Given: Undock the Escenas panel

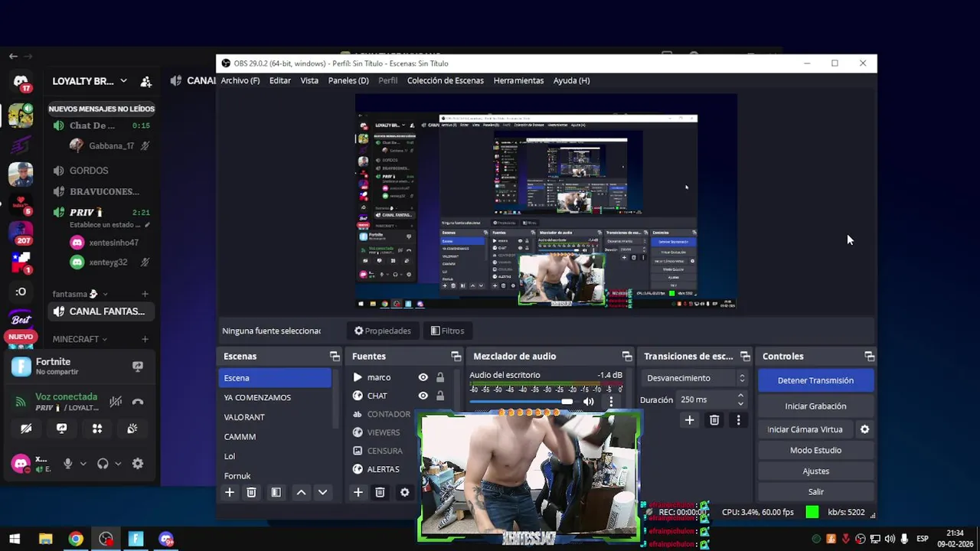Looking at the screenshot, I should point(335,357).
